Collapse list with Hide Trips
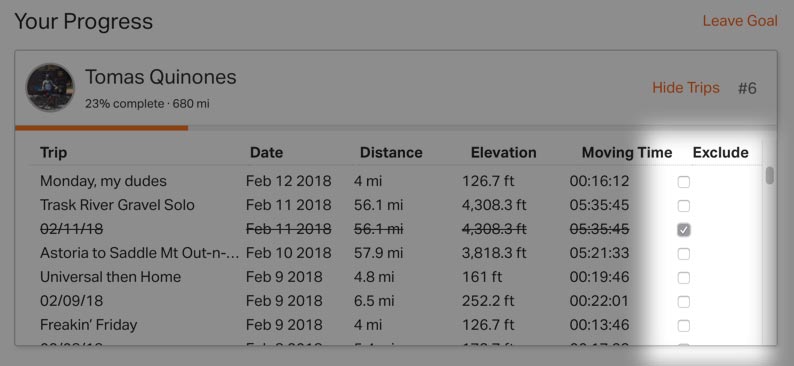The width and height of the screenshot is (794, 366). click(686, 88)
